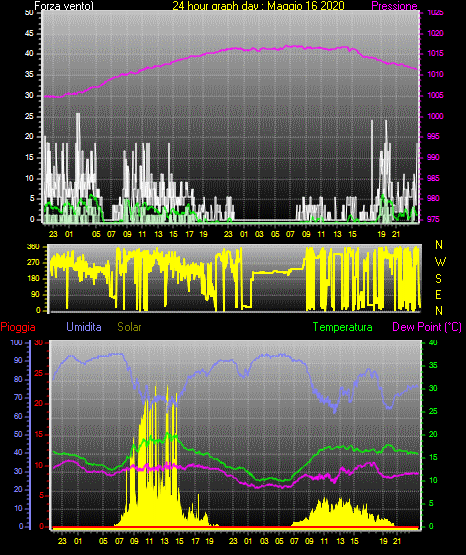Viewport: 466px width, 555px height.
Task: Click rain axis value 15 in red
Action: (x=39, y=434)
